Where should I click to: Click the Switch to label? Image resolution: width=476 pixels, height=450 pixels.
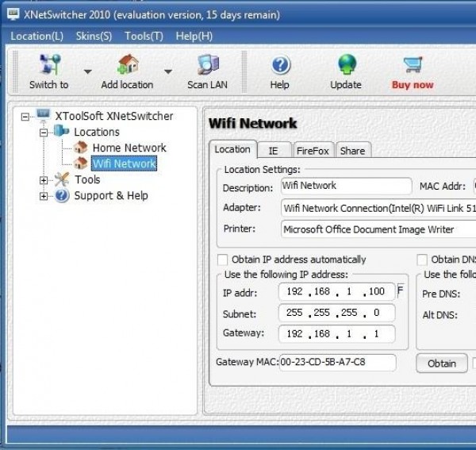point(49,85)
